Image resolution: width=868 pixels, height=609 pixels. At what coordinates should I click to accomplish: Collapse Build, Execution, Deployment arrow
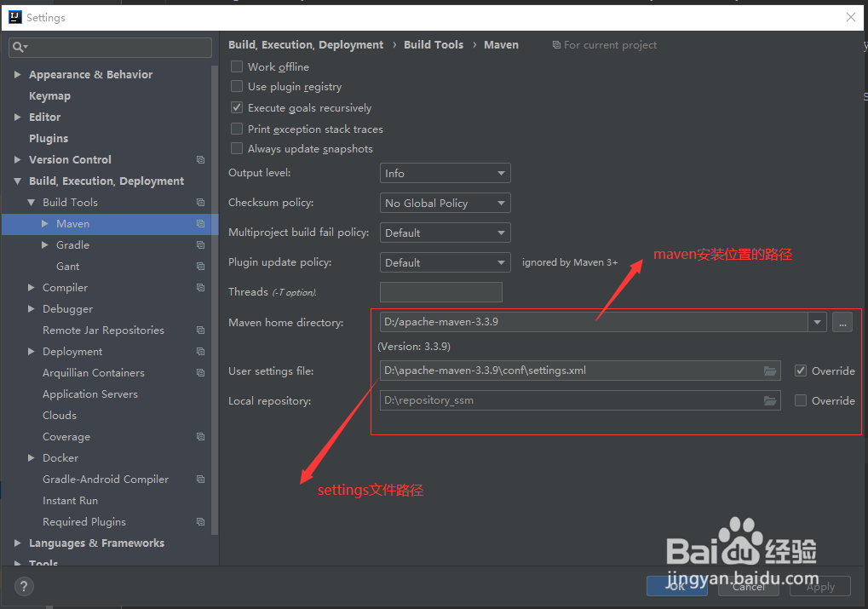17,181
